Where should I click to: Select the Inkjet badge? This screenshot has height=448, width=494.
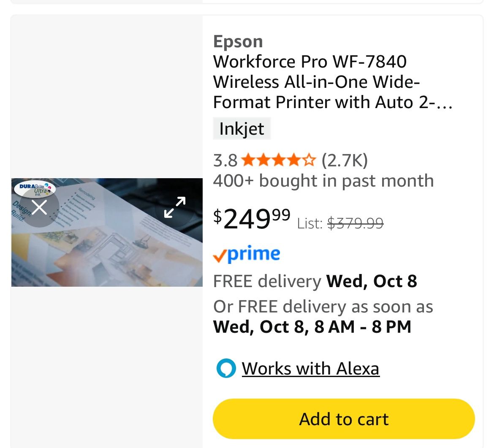242,129
